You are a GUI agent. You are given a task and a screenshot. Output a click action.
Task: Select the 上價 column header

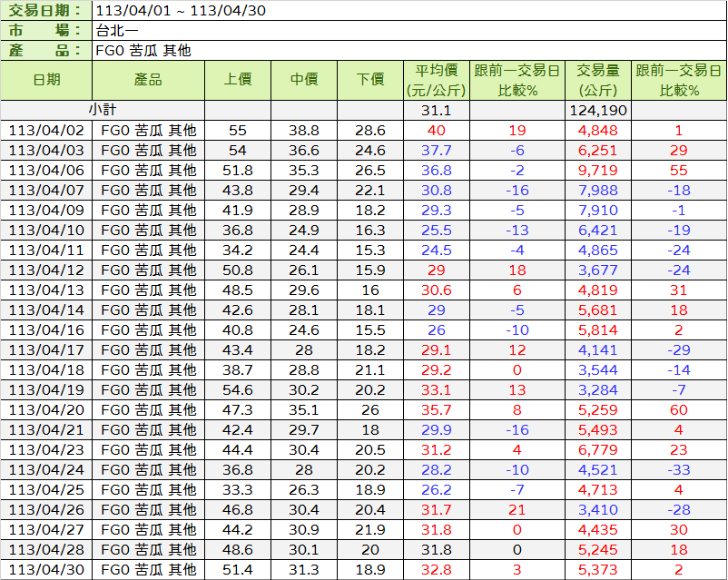pos(238,80)
